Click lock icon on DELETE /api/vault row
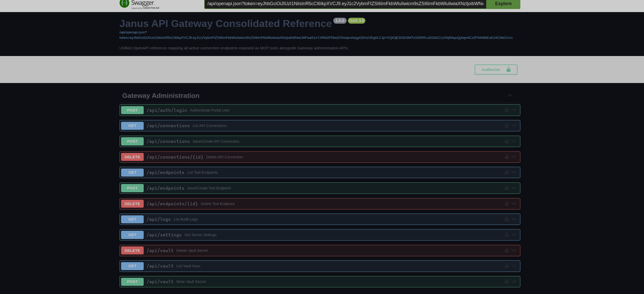Viewport: 644px width, 294px height. (x=506, y=250)
